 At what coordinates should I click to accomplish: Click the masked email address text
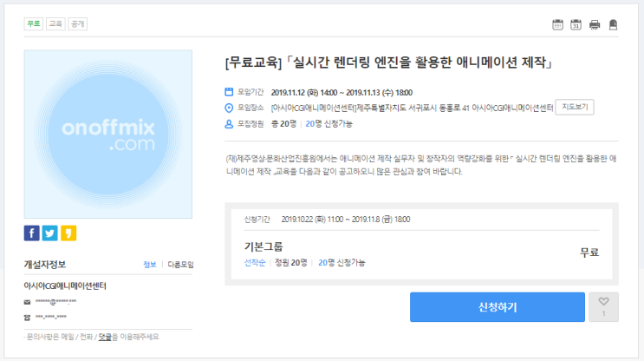click(55, 302)
